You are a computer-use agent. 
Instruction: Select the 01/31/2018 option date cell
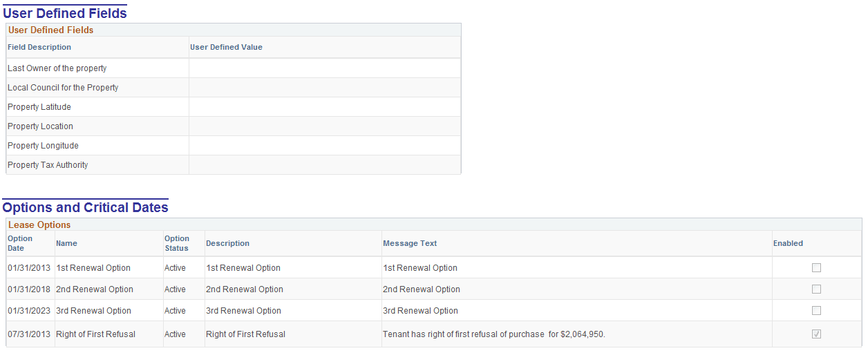(29, 289)
